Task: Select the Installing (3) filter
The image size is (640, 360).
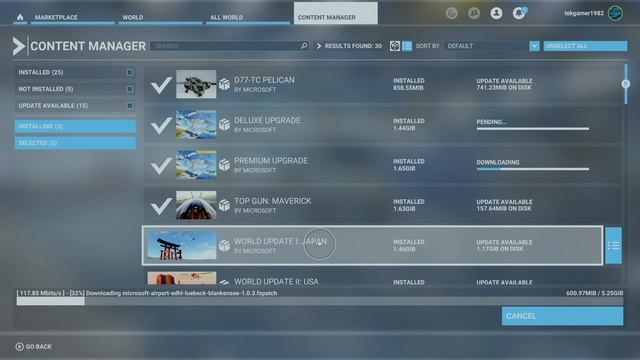Action: coord(75,126)
